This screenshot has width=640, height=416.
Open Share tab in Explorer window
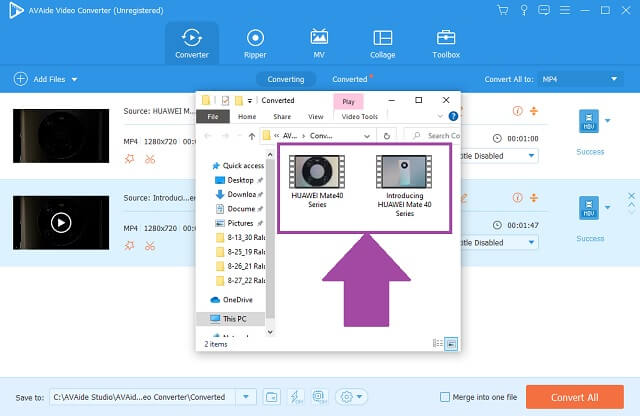(282, 117)
